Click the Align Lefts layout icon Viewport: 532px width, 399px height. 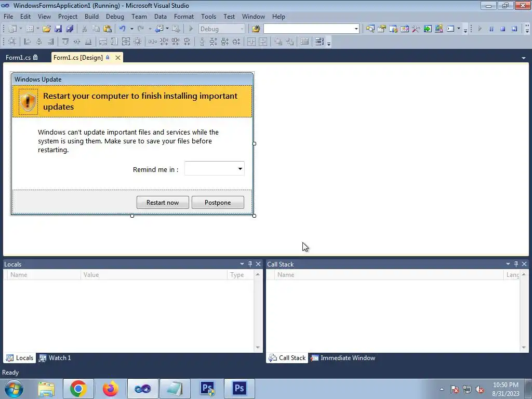pos(28,42)
